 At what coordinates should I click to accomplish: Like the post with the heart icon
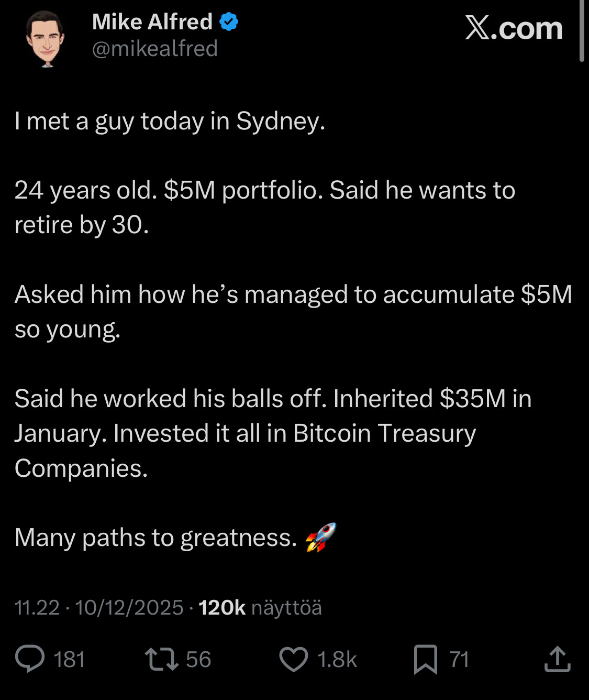coord(293,659)
